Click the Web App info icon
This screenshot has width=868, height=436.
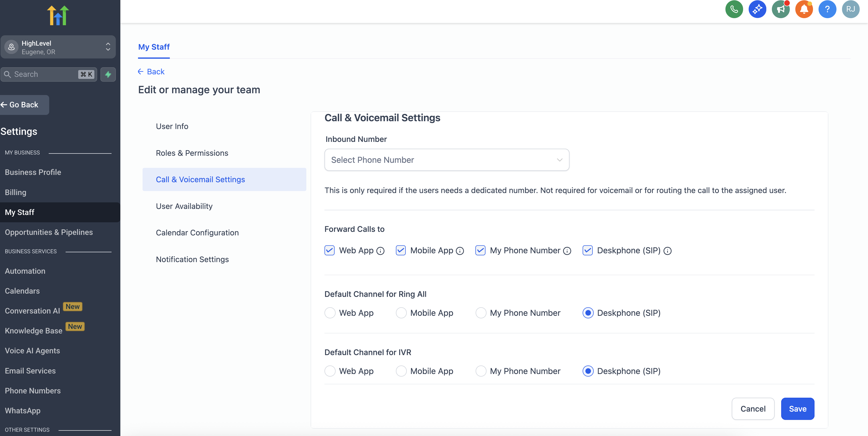click(381, 251)
